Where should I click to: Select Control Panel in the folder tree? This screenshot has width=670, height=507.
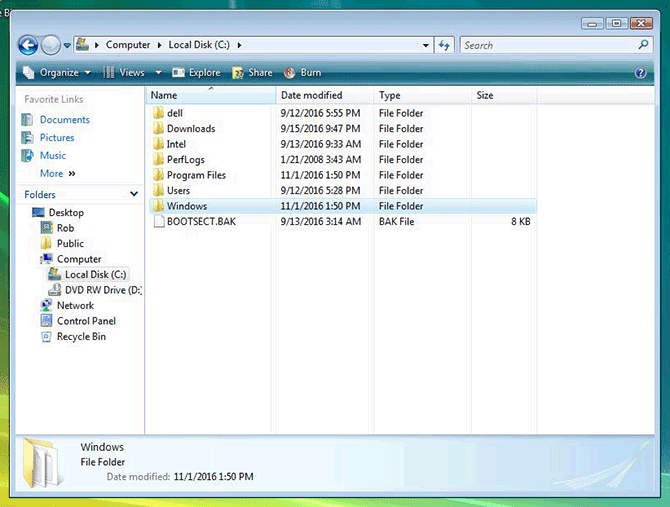coord(86,321)
